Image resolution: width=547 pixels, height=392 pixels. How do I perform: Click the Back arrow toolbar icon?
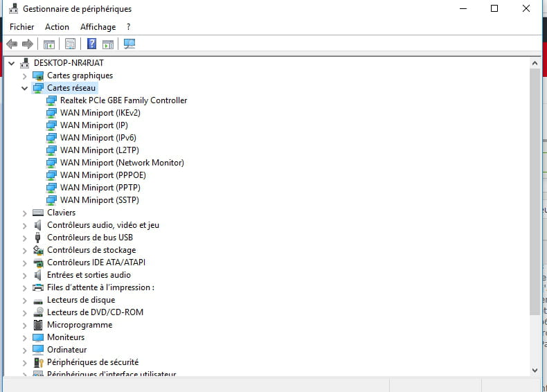pyautogui.click(x=12, y=44)
